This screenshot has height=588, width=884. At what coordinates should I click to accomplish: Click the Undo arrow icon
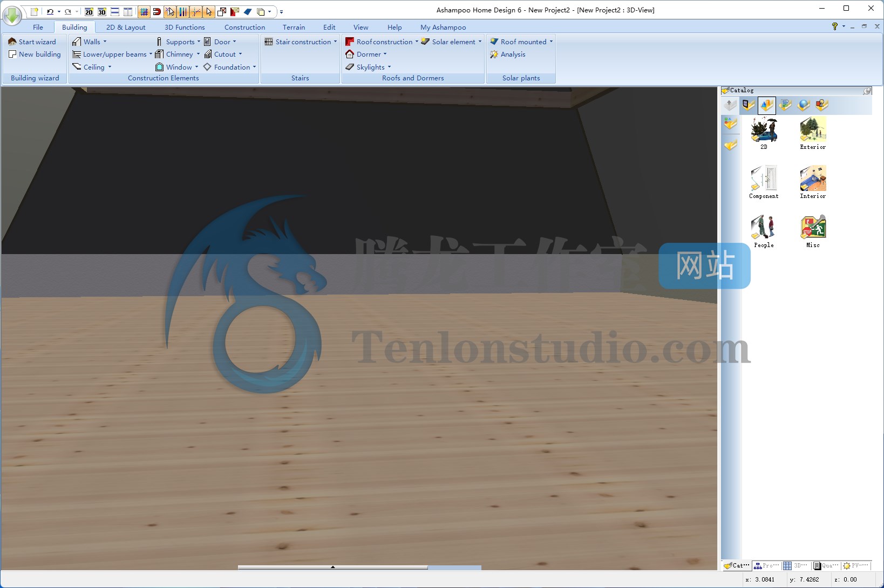point(50,11)
